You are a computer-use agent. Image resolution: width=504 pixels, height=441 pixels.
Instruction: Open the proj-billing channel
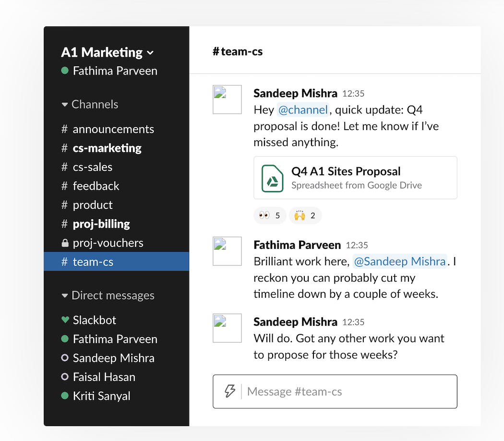tap(101, 223)
